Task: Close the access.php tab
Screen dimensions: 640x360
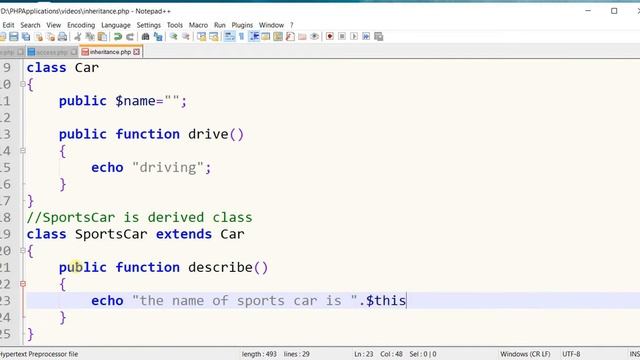Action: click(x=74, y=52)
